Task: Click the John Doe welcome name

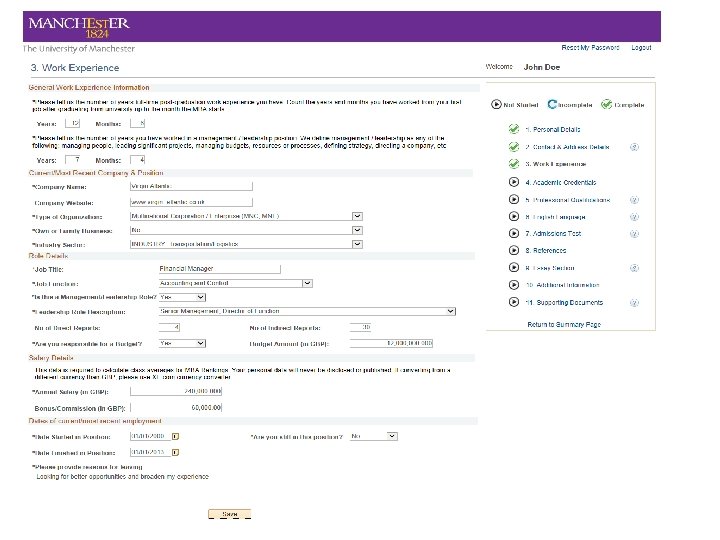Action: (542, 67)
